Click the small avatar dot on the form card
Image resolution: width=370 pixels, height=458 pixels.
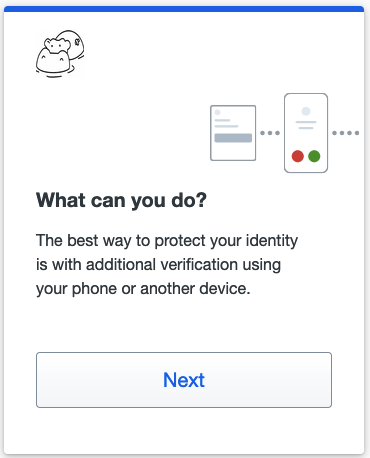(x=218, y=112)
